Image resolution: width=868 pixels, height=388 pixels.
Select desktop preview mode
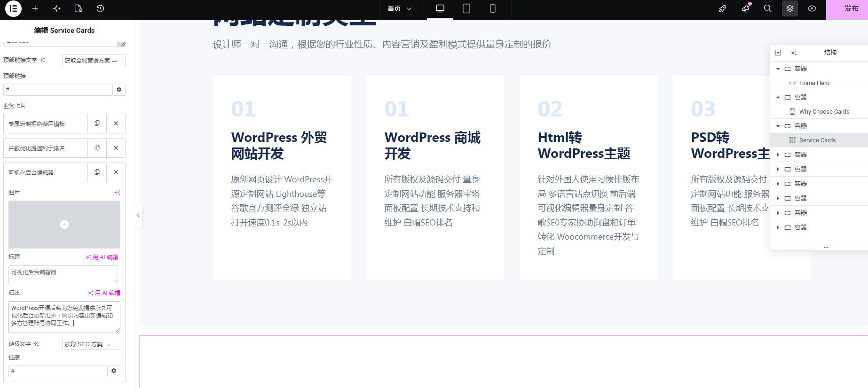click(x=440, y=8)
